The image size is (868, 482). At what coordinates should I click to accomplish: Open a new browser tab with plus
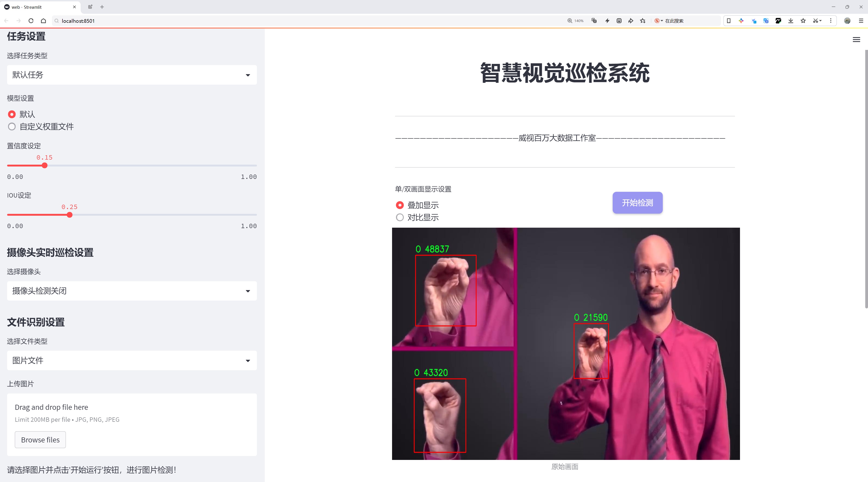(102, 7)
